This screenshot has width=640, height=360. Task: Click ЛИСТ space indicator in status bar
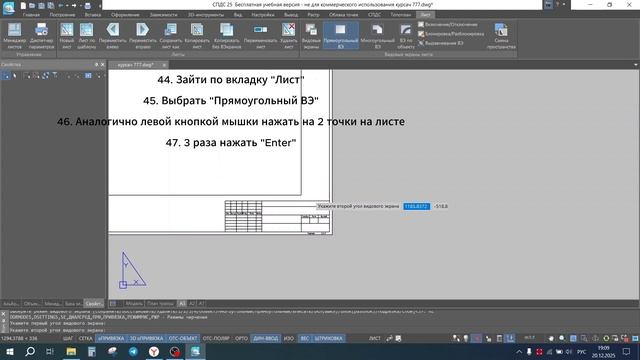click(375, 338)
